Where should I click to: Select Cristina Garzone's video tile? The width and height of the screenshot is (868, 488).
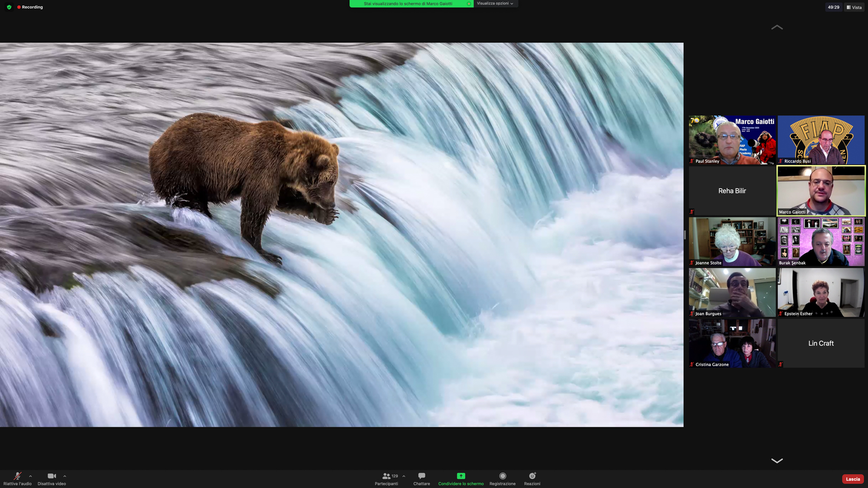(x=732, y=343)
